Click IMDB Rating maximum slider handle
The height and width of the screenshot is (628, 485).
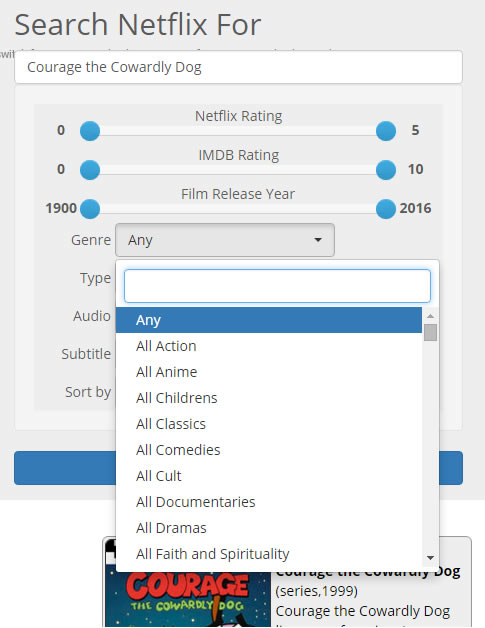point(386,170)
